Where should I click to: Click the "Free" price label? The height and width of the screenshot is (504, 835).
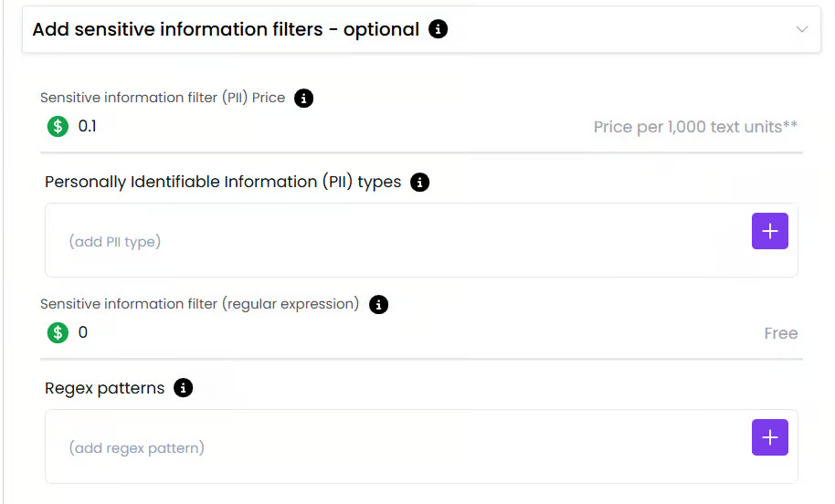[x=780, y=333]
